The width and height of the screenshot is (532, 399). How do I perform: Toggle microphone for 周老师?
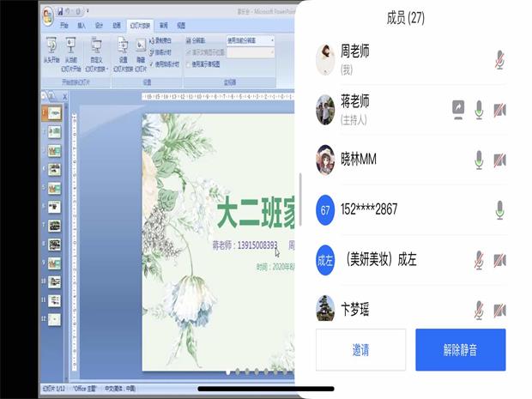pos(499,58)
